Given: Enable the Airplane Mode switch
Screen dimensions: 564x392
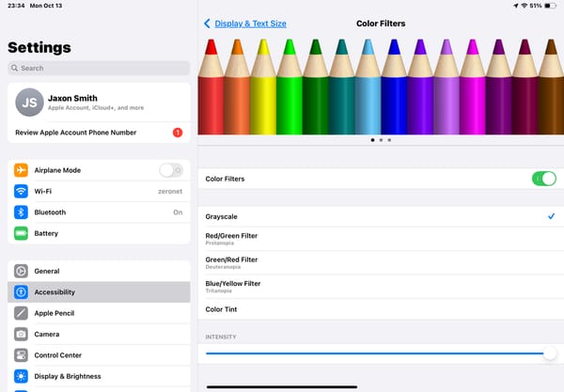Looking at the screenshot, I should [171, 170].
